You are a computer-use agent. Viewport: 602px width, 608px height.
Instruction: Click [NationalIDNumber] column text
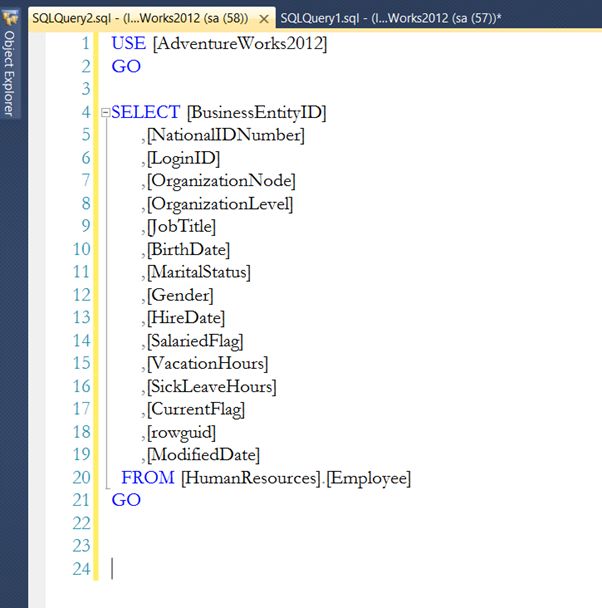226,135
